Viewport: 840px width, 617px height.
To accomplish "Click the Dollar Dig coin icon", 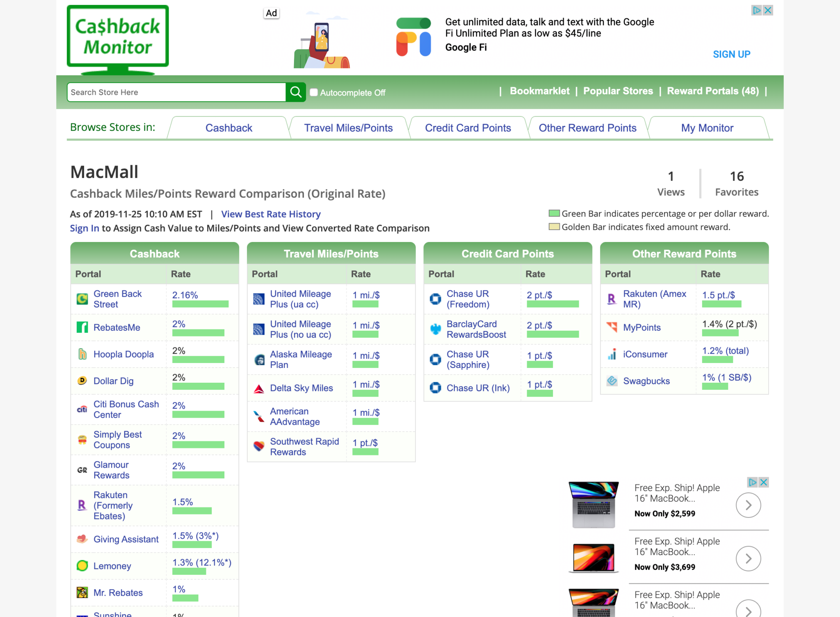I will point(82,381).
